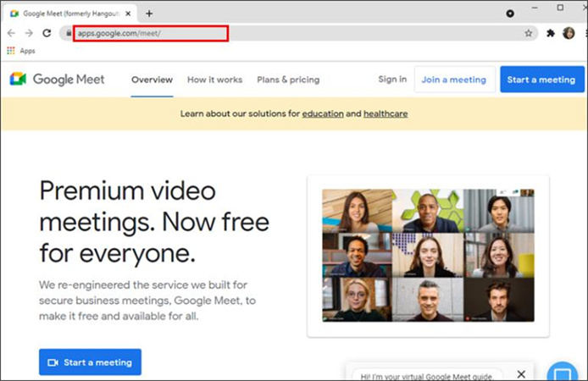Click the Google Meet logo

click(57, 80)
